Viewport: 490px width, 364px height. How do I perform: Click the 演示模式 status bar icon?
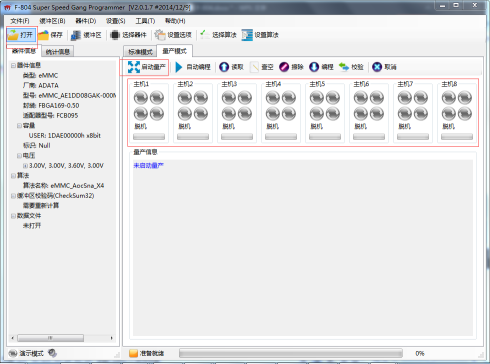click(x=13, y=353)
